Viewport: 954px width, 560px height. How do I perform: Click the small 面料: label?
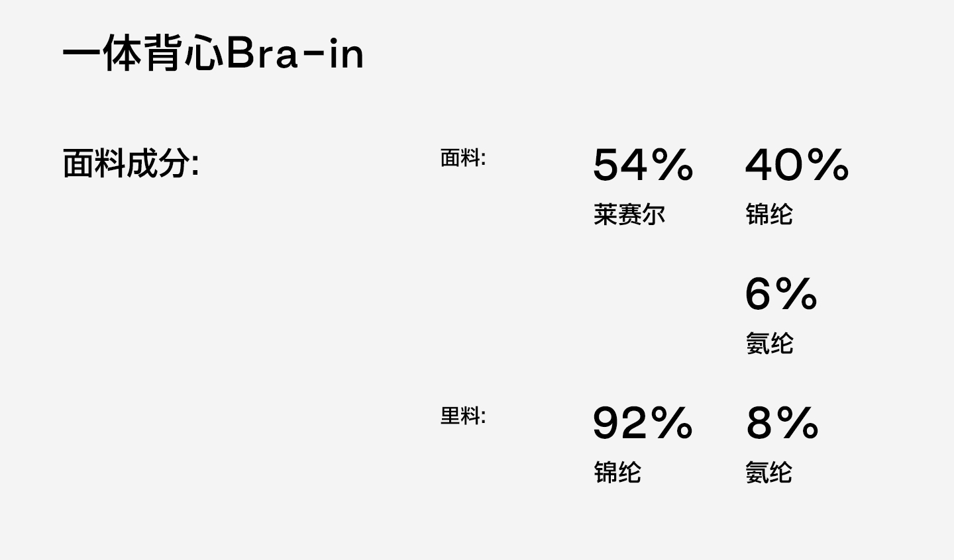coord(462,158)
